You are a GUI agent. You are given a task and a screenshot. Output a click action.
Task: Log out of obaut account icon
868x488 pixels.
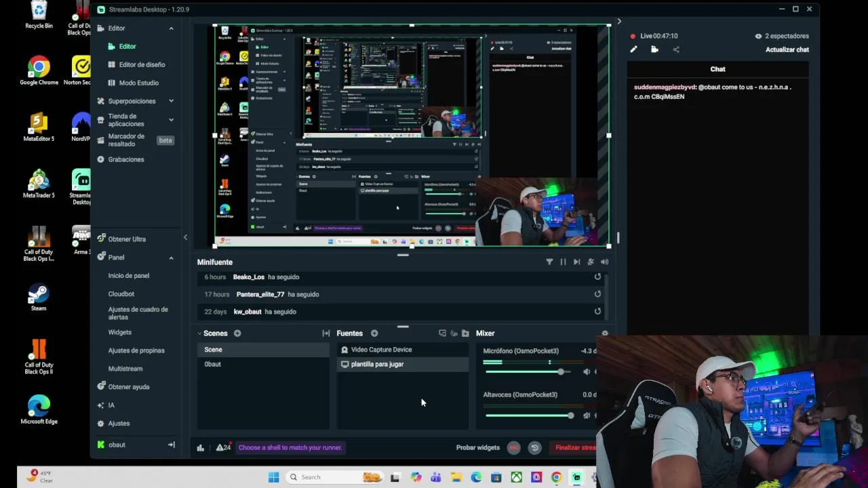click(x=172, y=445)
